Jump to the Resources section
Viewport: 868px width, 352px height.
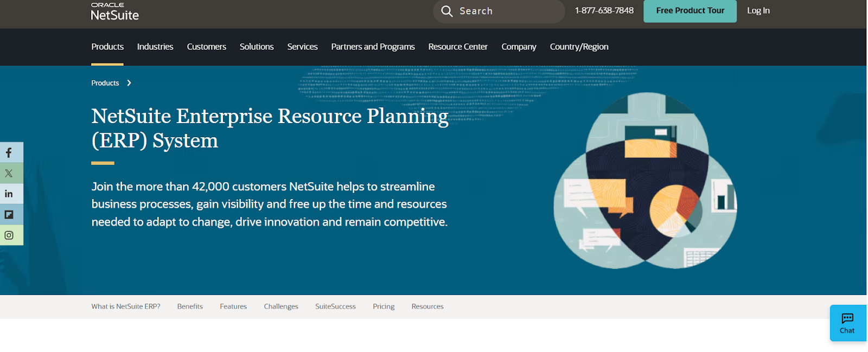coord(427,306)
